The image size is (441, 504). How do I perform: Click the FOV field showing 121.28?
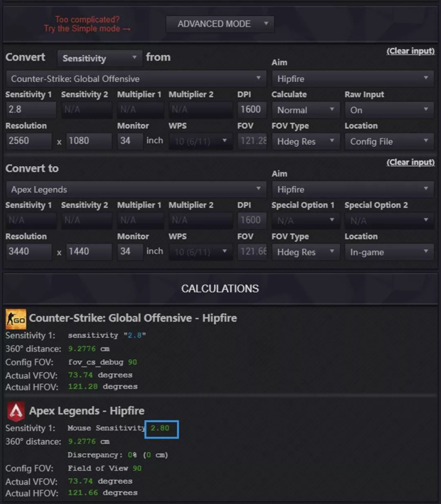tap(252, 141)
